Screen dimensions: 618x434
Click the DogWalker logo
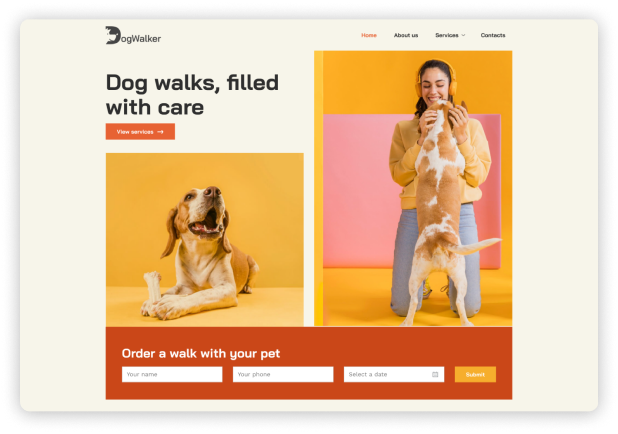pyautogui.click(x=133, y=35)
